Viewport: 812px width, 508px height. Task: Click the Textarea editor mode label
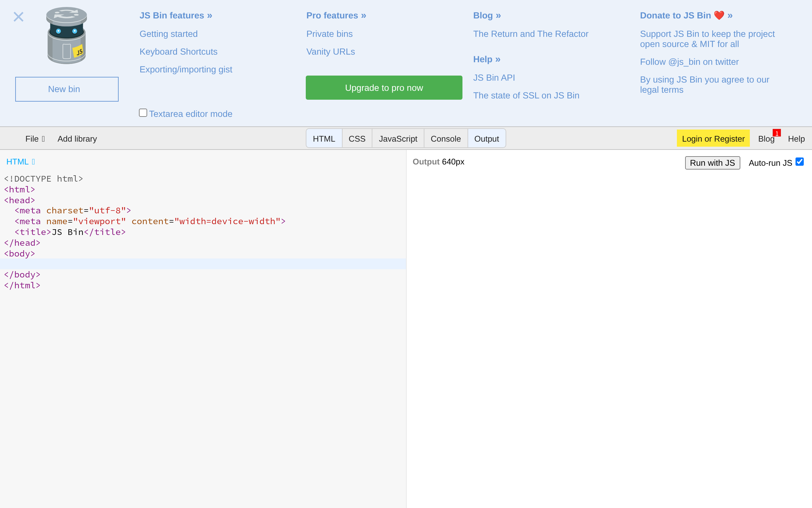click(191, 114)
